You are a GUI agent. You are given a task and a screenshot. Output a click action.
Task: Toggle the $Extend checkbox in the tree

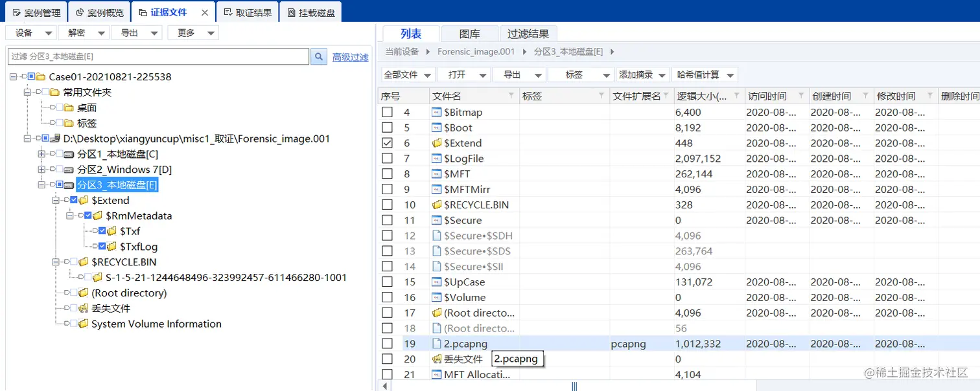(x=73, y=201)
